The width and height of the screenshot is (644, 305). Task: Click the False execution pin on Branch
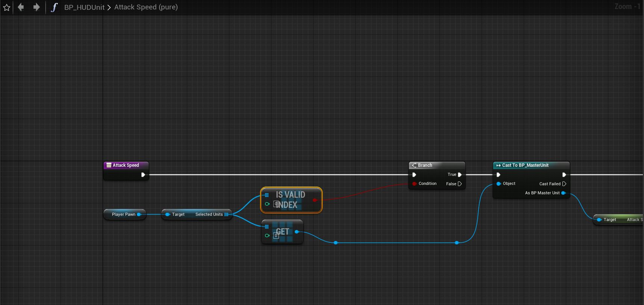coord(460,184)
